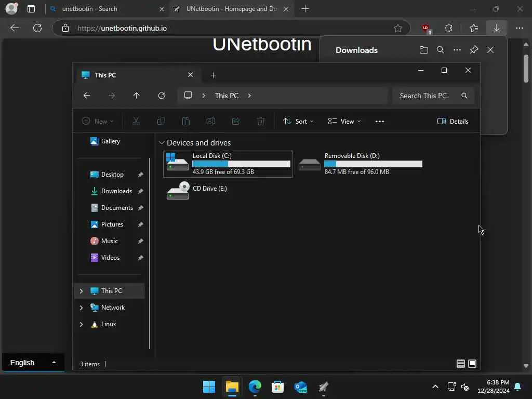Open the Edge Favorites star-list icon
This screenshot has height=399, width=532.
point(474,28)
